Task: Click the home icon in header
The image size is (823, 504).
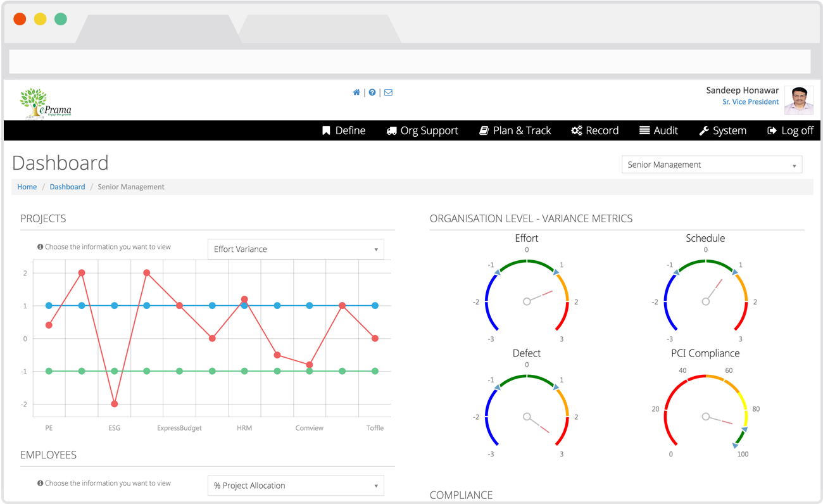Action: click(356, 92)
